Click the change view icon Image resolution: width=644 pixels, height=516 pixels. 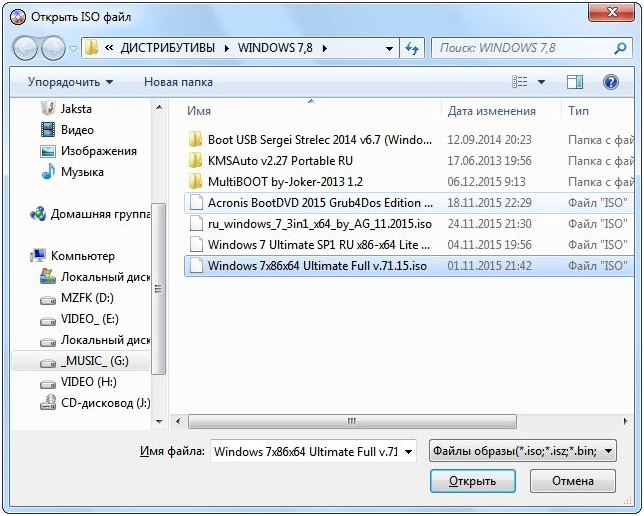pos(520,82)
